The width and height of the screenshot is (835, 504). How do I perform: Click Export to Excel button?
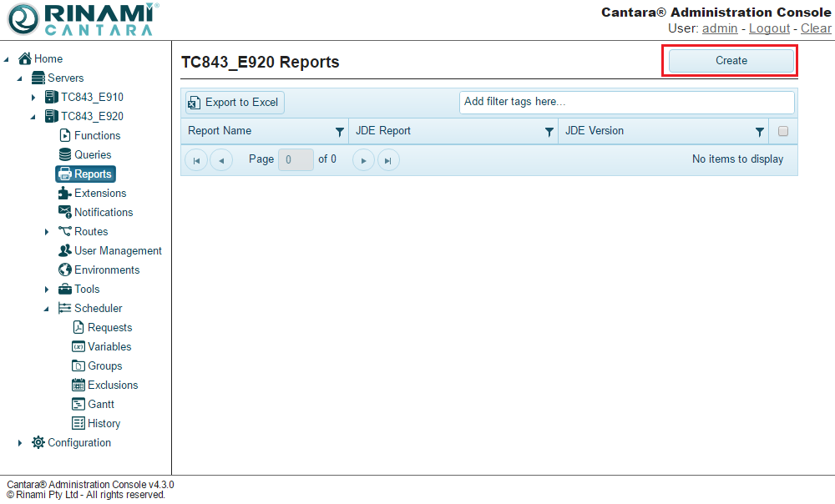click(x=235, y=102)
